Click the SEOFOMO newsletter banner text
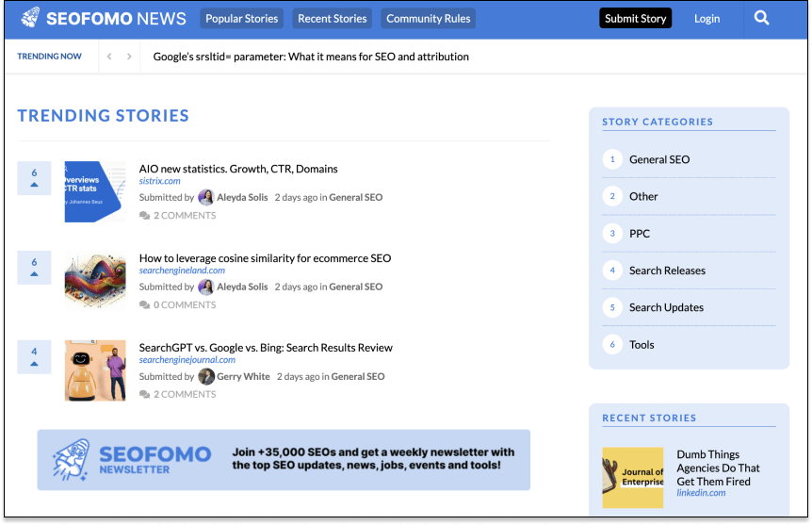Viewport: 812px width, 525px height. tap(373, 459)
